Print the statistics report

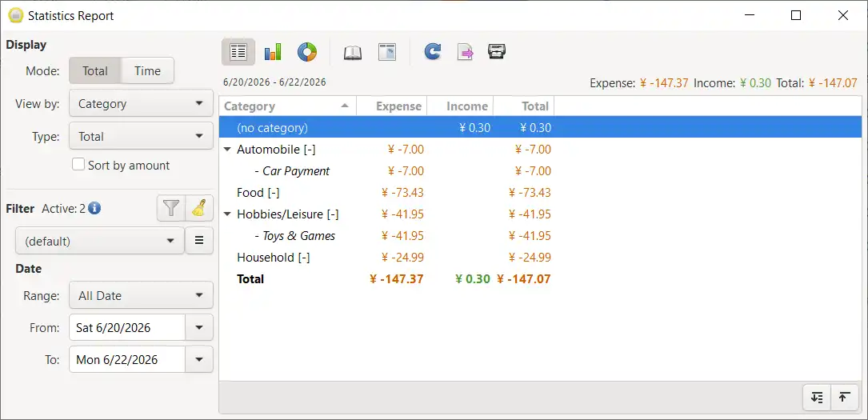[x=497, y=52]
